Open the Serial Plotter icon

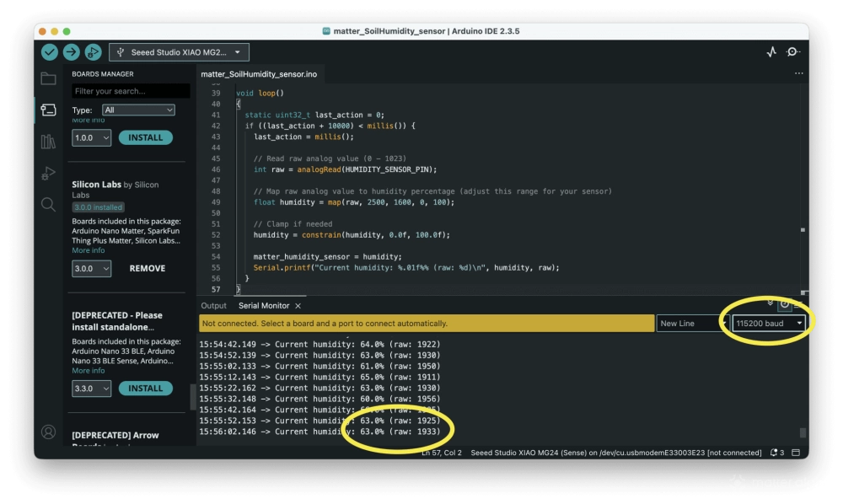(771, 52)
